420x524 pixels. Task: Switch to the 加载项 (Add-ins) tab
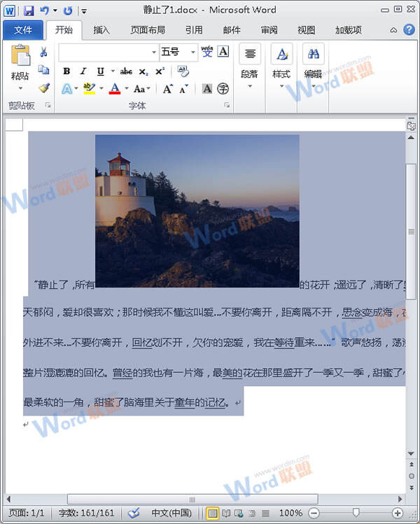click(x=349, y=30)
